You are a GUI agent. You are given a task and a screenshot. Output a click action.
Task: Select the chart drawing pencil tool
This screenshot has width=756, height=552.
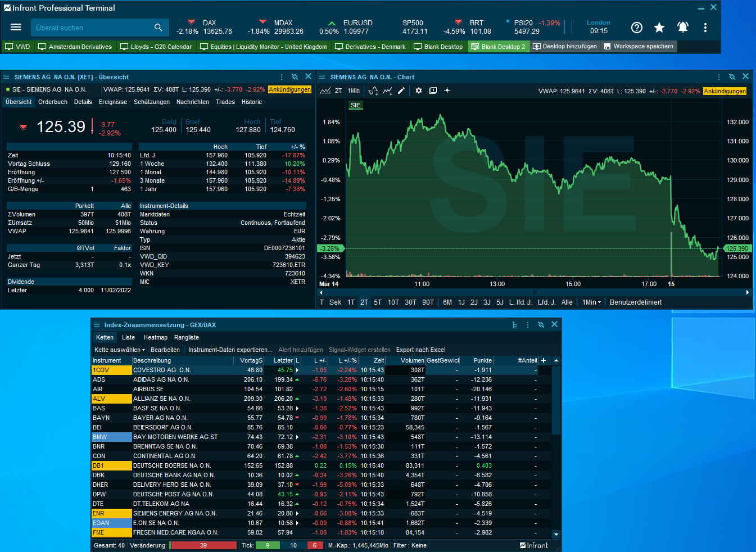(x=401, y=91)
